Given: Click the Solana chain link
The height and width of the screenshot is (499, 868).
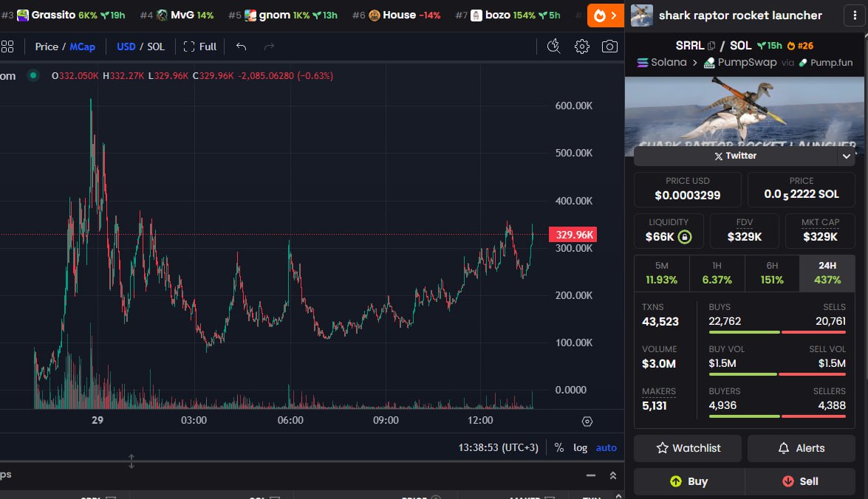Looking at the screenshot, I should 662,63.
